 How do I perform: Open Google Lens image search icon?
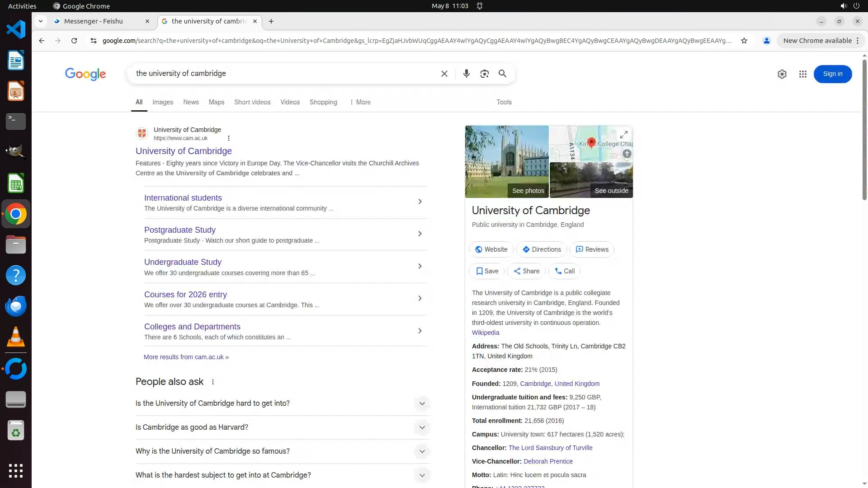pyautogui.click(x=484, y=74)
